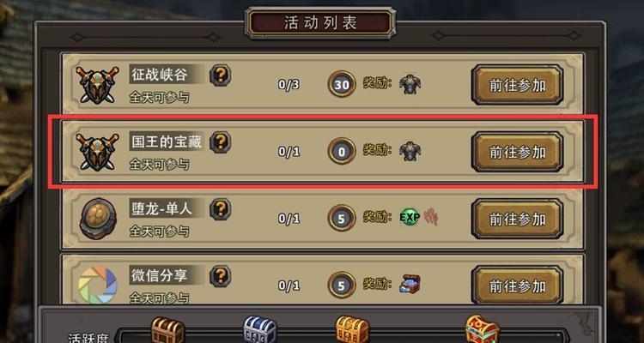Open help for 征战峡谷 activity
The height and width of the screenshot is (343, 644).
(x=221, y=75)
